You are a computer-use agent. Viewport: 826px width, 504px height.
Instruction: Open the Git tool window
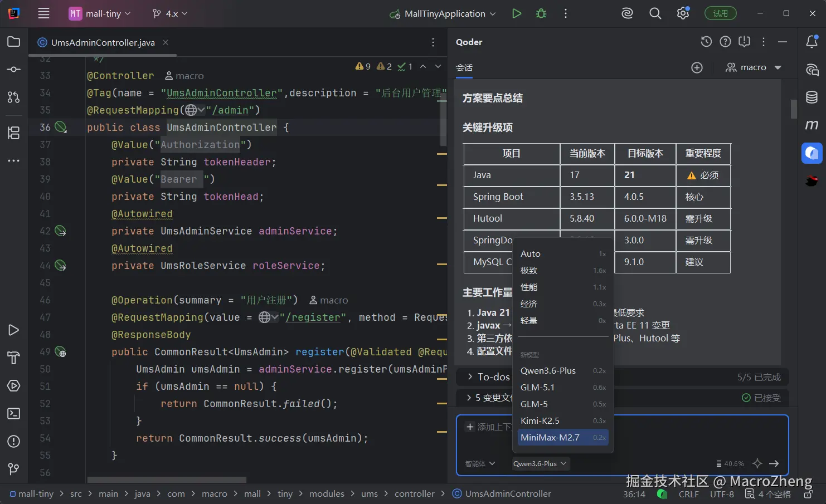point(14,469)
